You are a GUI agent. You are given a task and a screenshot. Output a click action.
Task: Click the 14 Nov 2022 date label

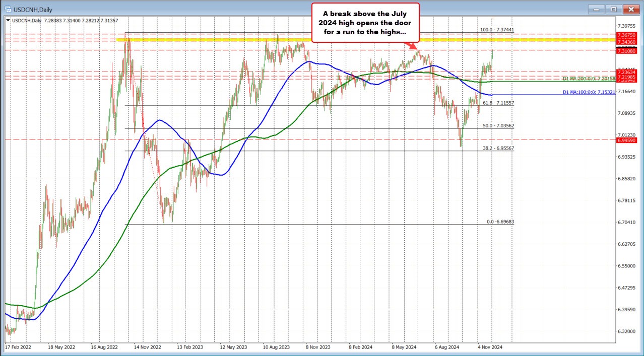tap(148, 347)
